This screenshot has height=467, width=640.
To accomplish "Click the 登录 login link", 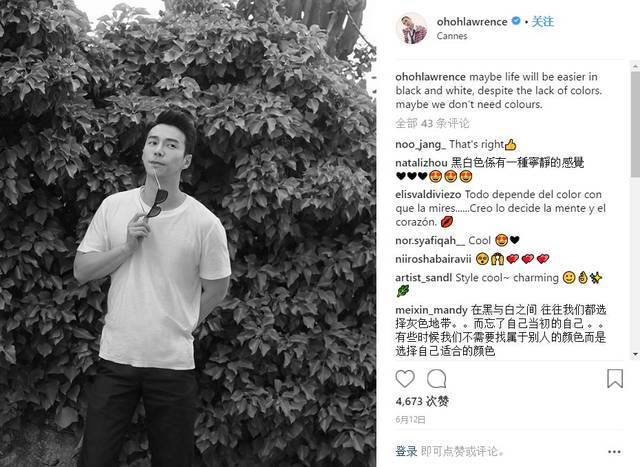I will click(x=406, y=451).
